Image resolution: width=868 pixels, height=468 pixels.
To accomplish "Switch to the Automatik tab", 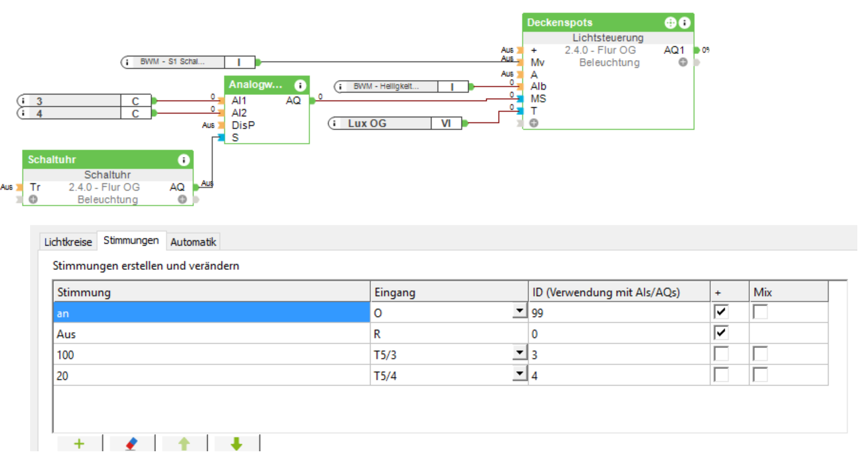I will click(x=193, y=242).
